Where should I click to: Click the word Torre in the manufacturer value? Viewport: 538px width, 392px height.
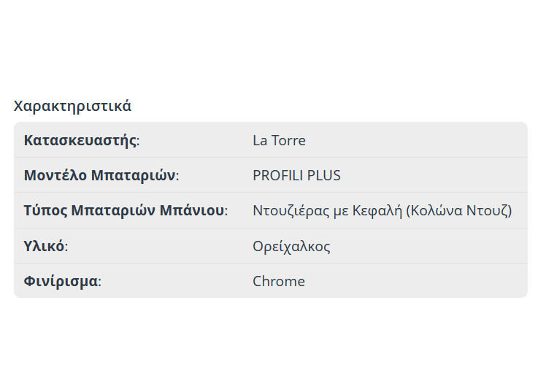(x=288, y=141)
